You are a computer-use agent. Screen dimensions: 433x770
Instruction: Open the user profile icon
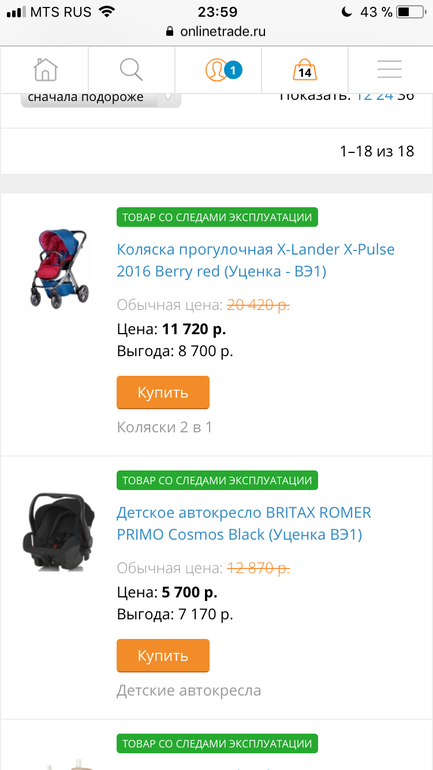pyautogui.click(x=216, y=70)
